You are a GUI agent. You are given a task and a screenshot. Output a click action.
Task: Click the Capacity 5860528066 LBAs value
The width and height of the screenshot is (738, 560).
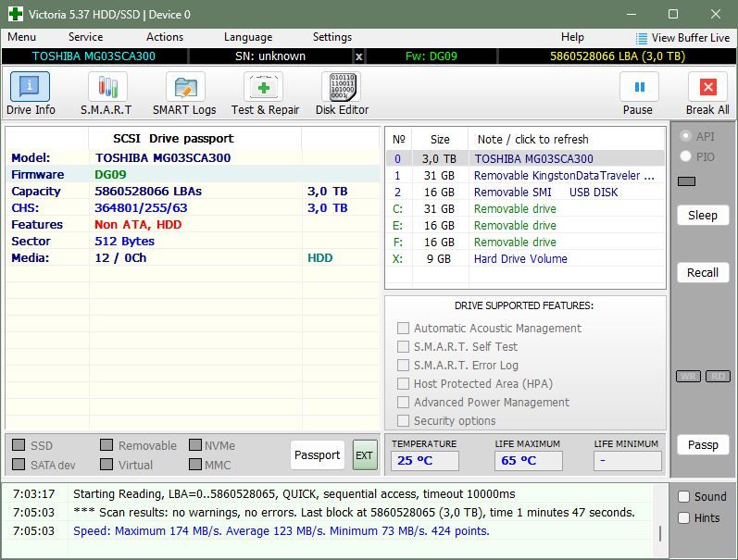coord(148,192)
